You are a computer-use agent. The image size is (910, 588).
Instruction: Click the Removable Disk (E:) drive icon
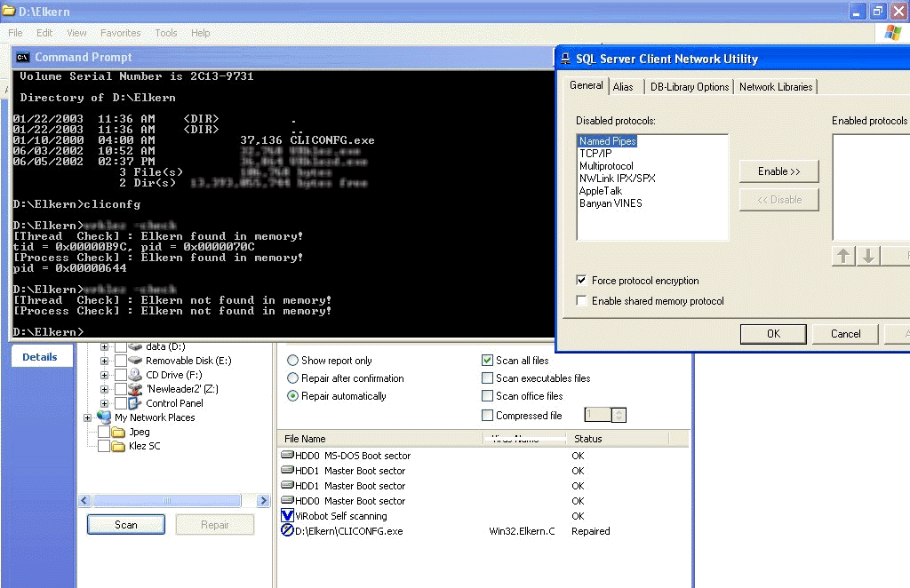coord(135,361)
